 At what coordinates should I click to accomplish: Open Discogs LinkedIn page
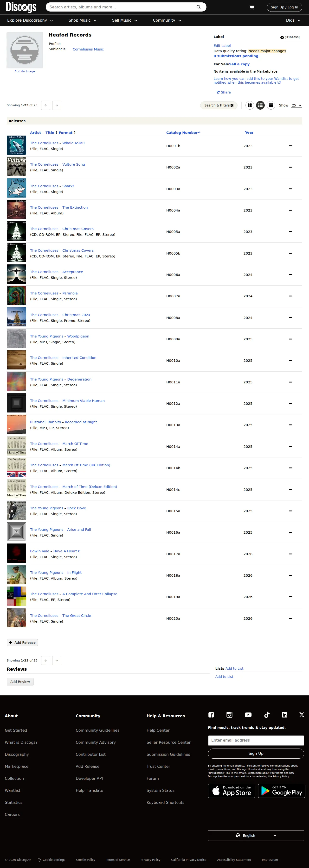[285, 715]
